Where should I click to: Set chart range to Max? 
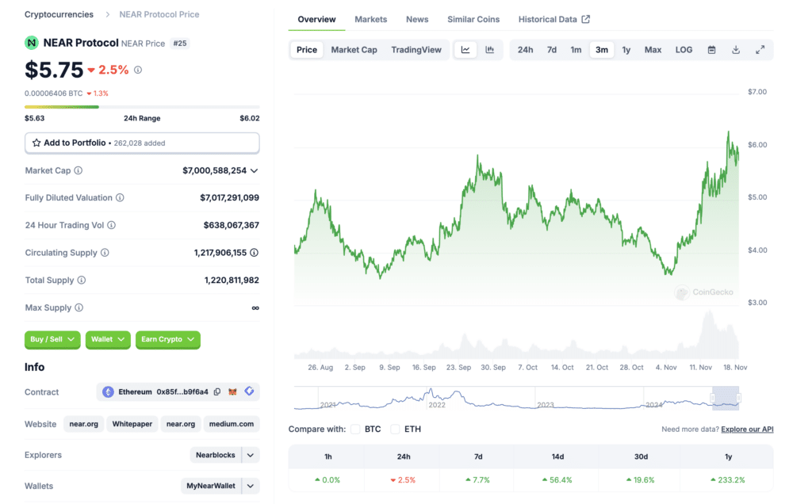coord(653,50)
